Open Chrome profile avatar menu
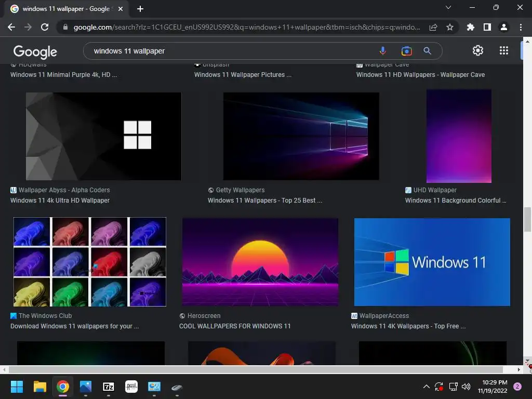 coord(504,27)
